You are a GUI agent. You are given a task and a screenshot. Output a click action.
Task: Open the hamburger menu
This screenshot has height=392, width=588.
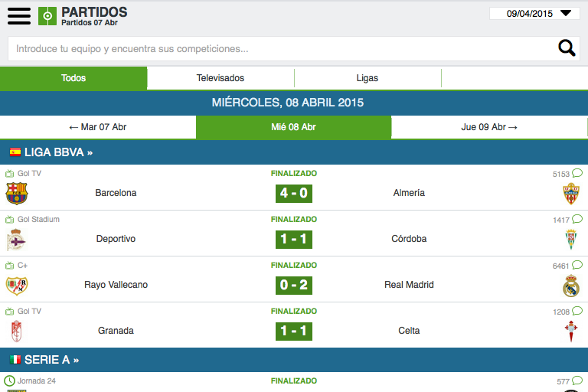19,15
